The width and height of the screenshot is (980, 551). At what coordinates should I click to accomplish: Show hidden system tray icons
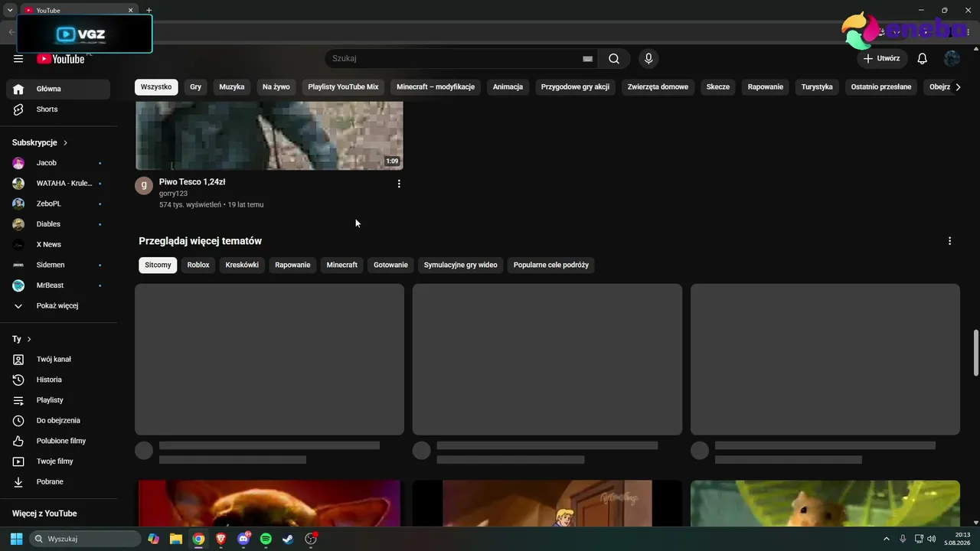pyautogui.click(x=887, y=539)
